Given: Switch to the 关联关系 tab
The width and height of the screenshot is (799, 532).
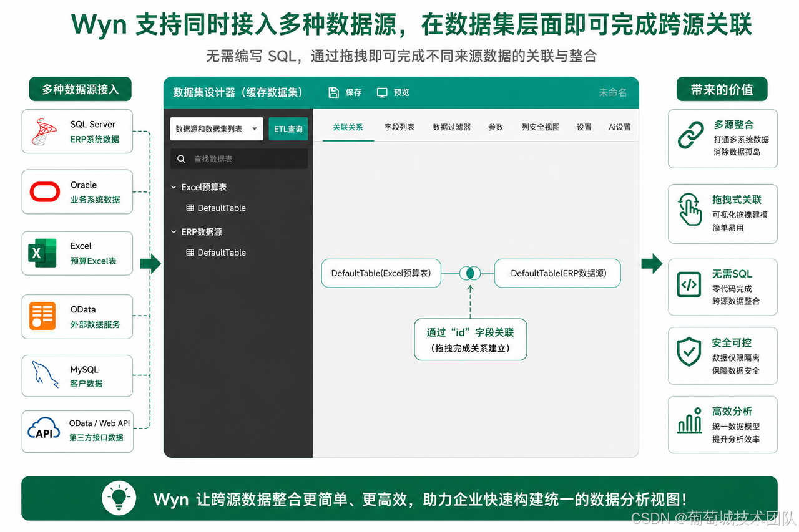Looking at the screenshot, I should click(x=348, y=127).
